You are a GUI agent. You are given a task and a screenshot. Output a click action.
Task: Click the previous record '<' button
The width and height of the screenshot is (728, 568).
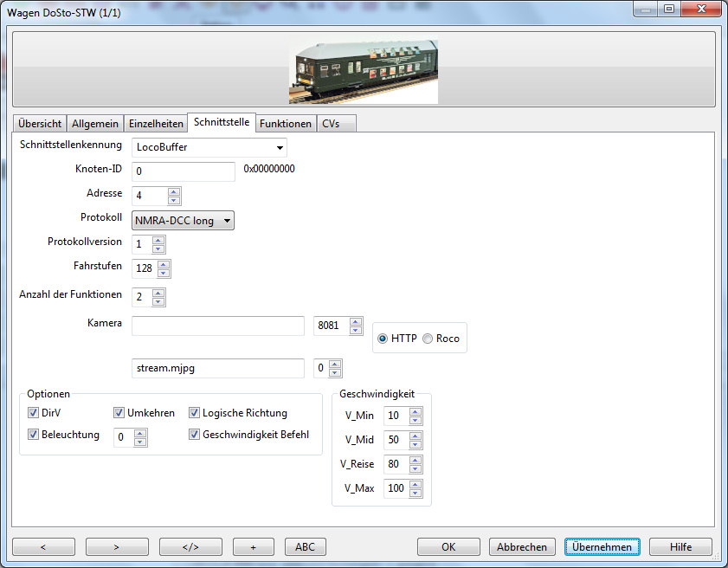point(43,547)
